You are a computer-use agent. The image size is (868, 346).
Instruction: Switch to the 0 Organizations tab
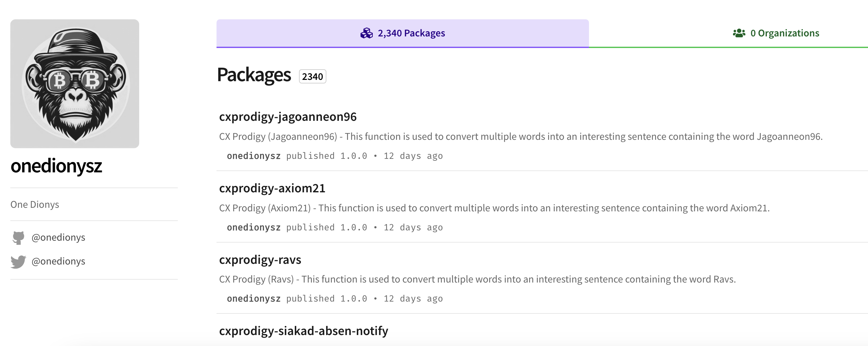pyautogui.click(x=776, y=33)
